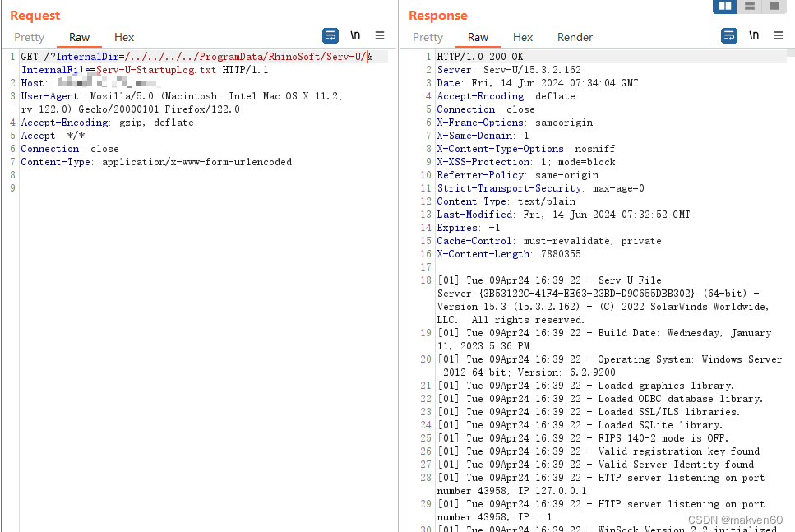The height and width of the screenshot is (532, 795).
Task: Switch Request view to Hex tab
Action: click(x=123, y=37)
